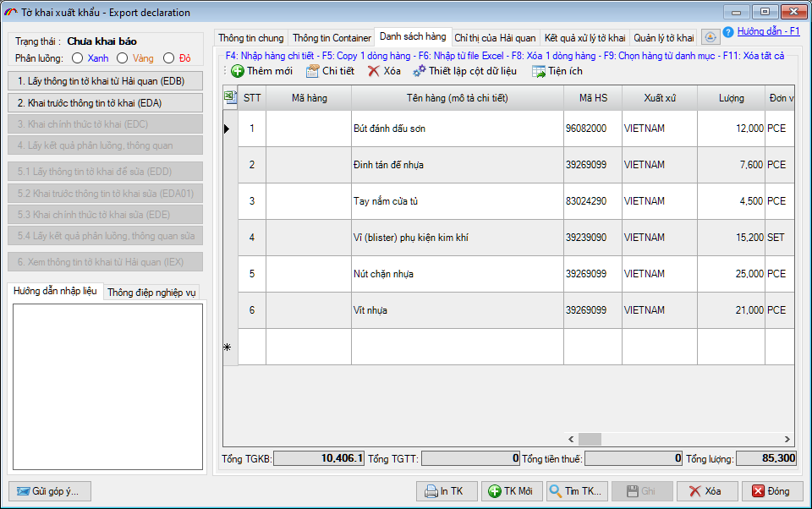Open the Hướng dẫn - F1 help link
This screenshot has height=509, width=812.
[x=768, y=31]
